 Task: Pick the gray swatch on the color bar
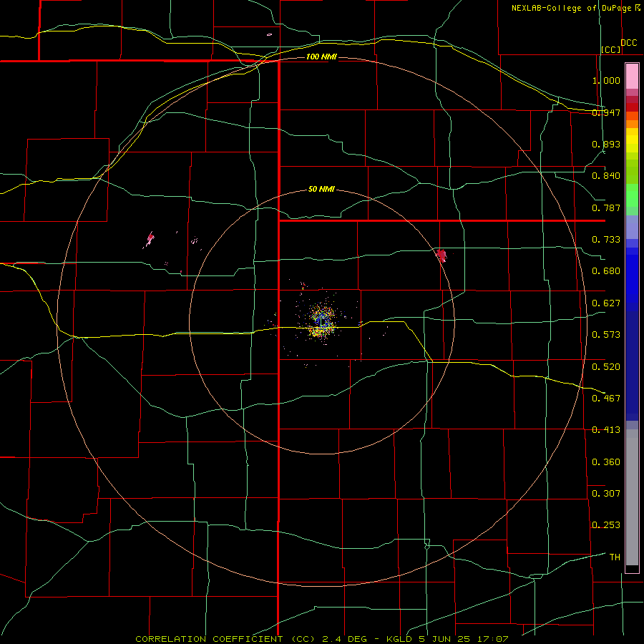tap(632, 497)
